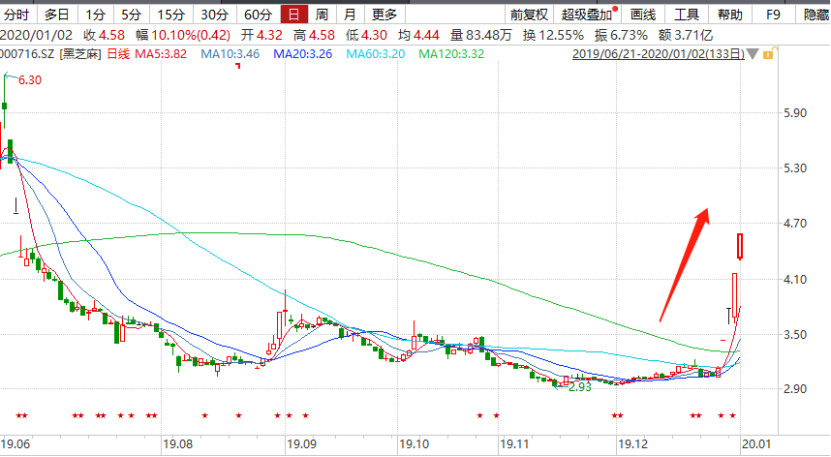Screen dimensions: 831x457
Task: Open the 工具 tools menu
Action: point(686,14)
